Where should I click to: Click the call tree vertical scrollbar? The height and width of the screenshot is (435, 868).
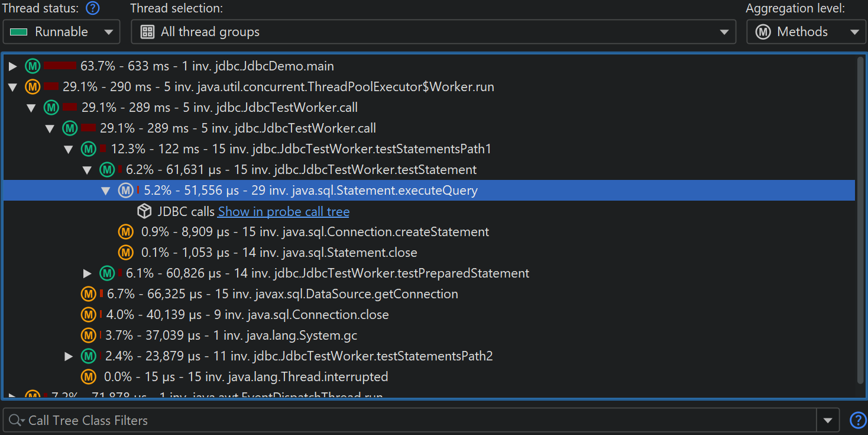tap(860, 219)
